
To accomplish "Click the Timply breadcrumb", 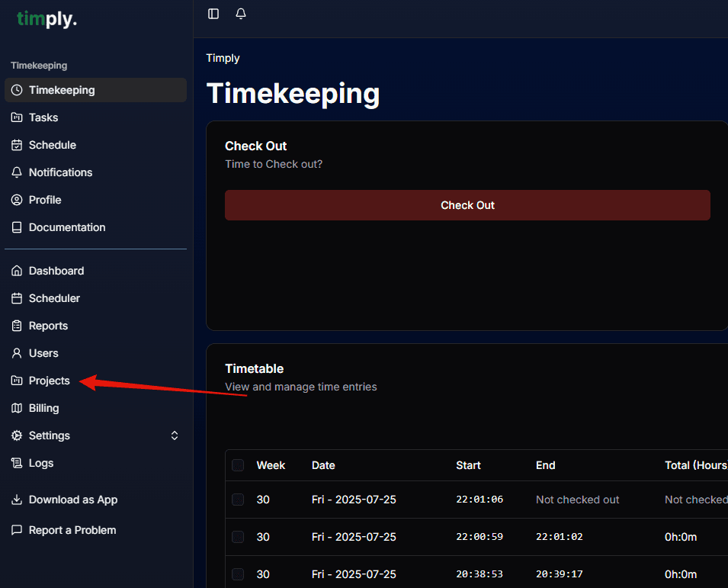I will click(223, 58).
